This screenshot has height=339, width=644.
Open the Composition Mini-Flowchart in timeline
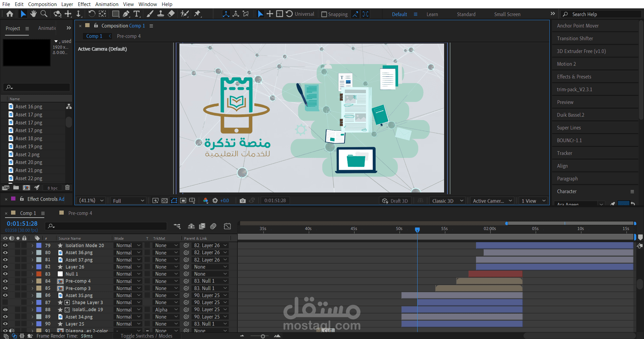pos(177,226)
